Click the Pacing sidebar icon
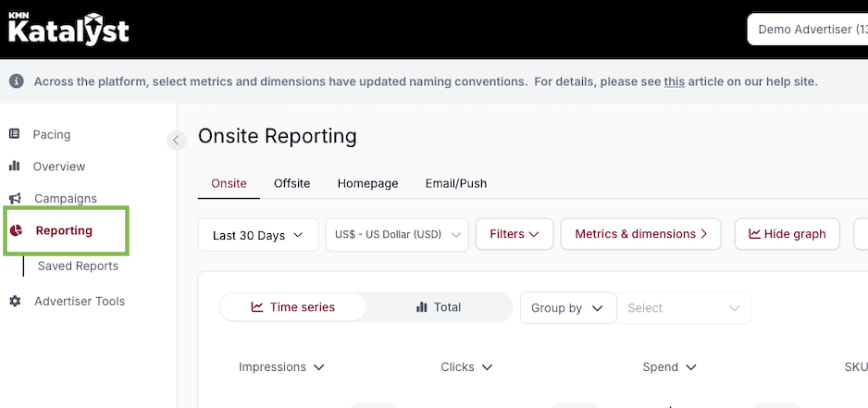 tap(15, 134)
